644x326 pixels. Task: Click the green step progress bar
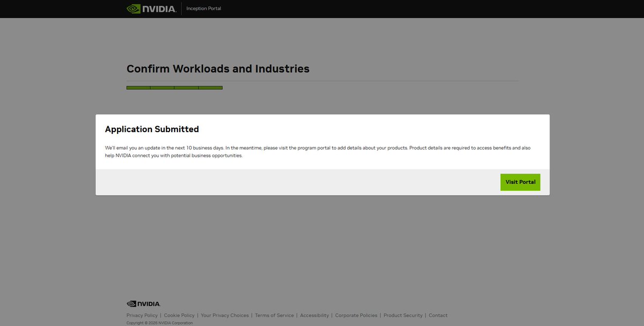pyautogui.click(x=174, y=88)
